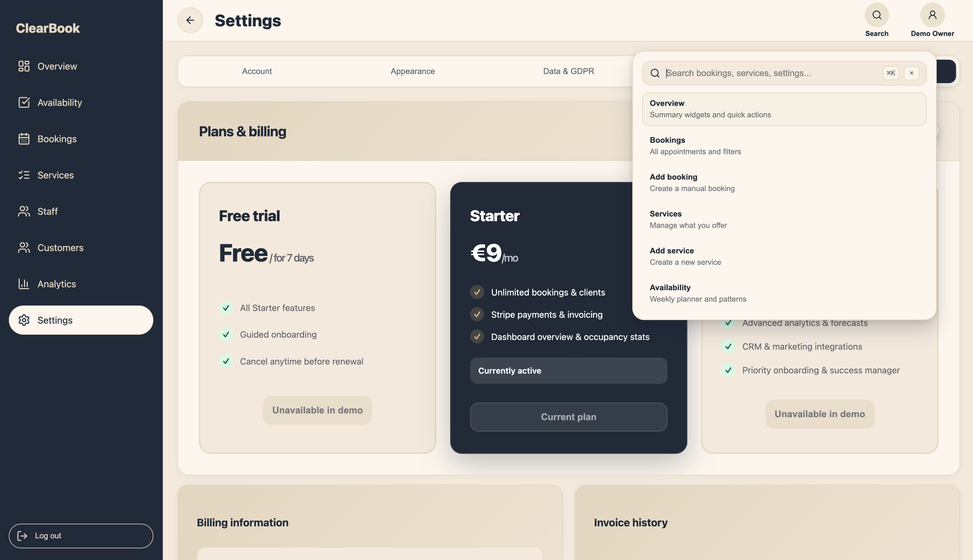Close the search overlay with the × button
973x560 pixels.
tap(912, 73)
